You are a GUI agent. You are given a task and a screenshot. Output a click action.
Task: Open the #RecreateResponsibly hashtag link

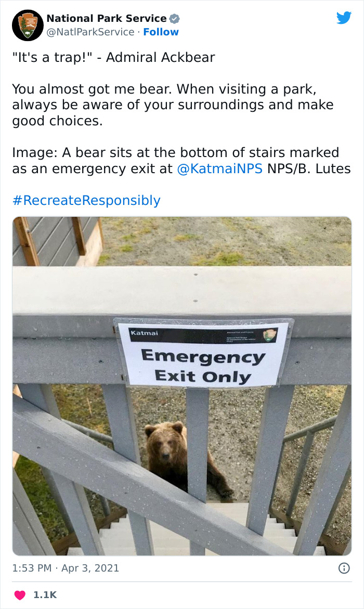click(86, 200)
